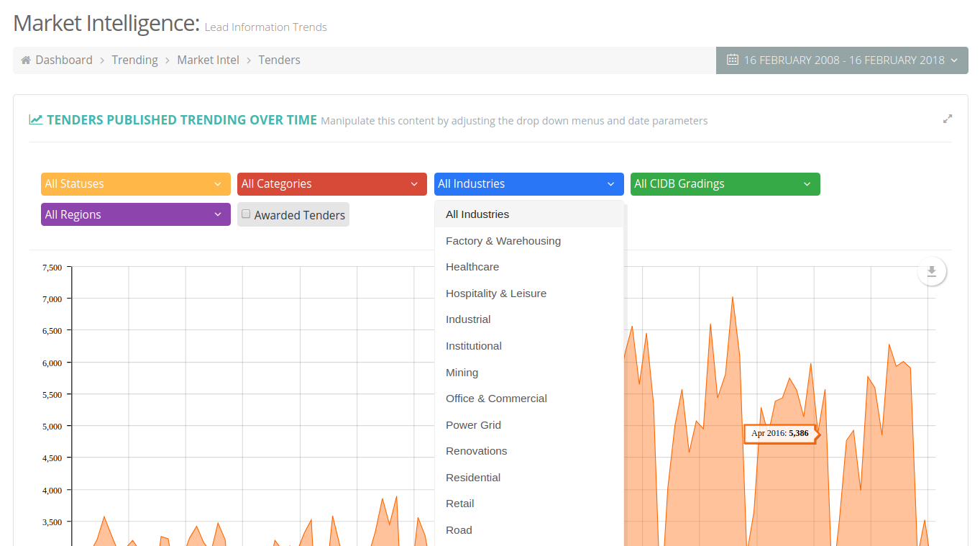
Task: Select Retail industry option
Action: click(x=528, y=504)
